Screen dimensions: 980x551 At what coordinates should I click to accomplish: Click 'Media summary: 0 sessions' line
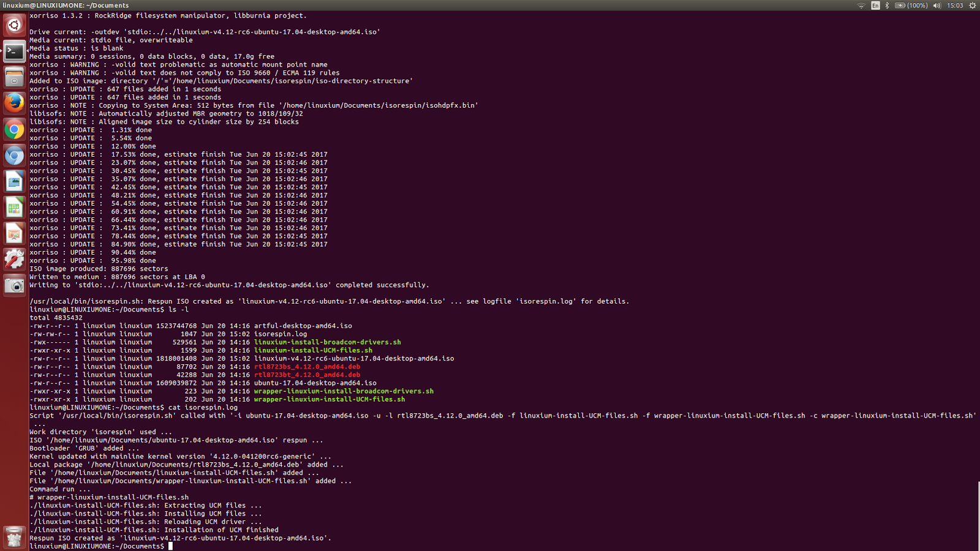[152, 56]
